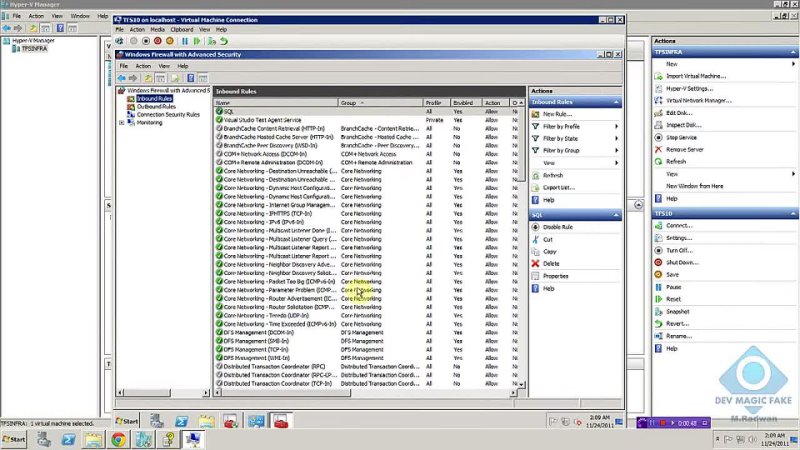The height and width of the screenshot is (450, 800).
Task: Click the rule list's vertical scrollbar down arrow
Action: coord(521,384)
